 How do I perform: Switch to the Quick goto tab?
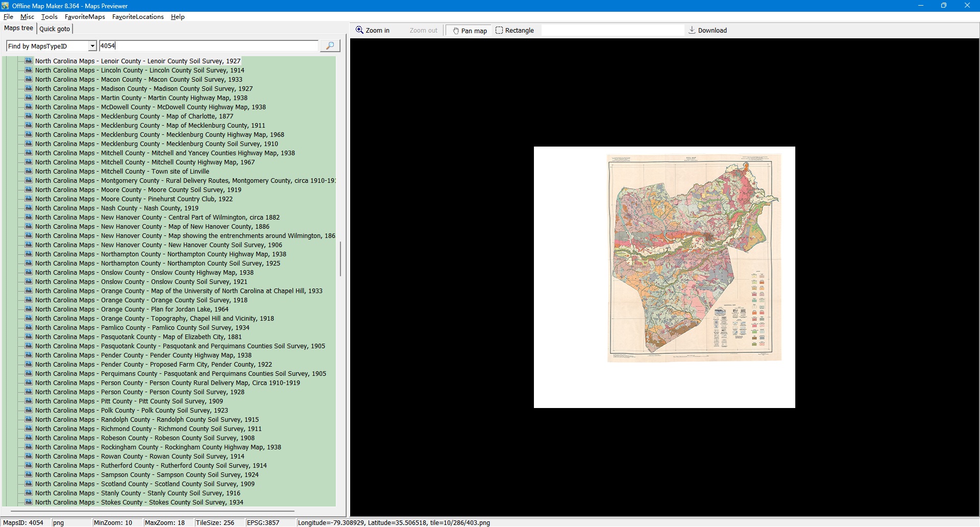click(x=55, y=29)
